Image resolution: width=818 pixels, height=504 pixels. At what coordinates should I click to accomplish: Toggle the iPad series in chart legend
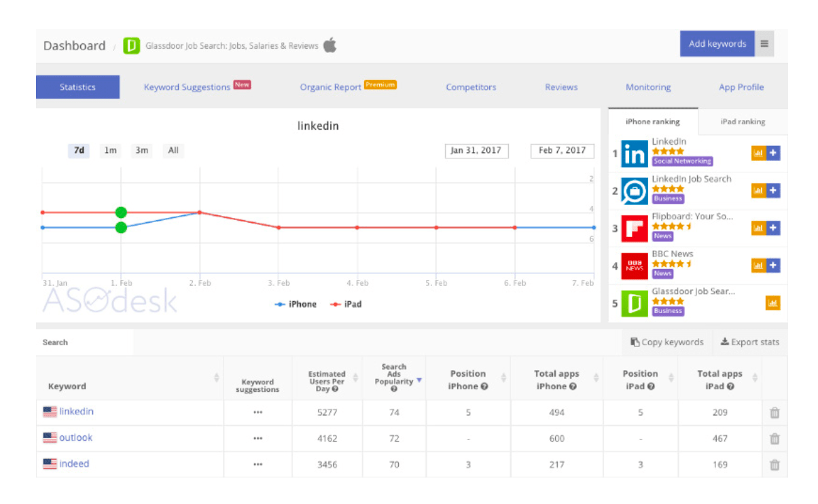346,304
